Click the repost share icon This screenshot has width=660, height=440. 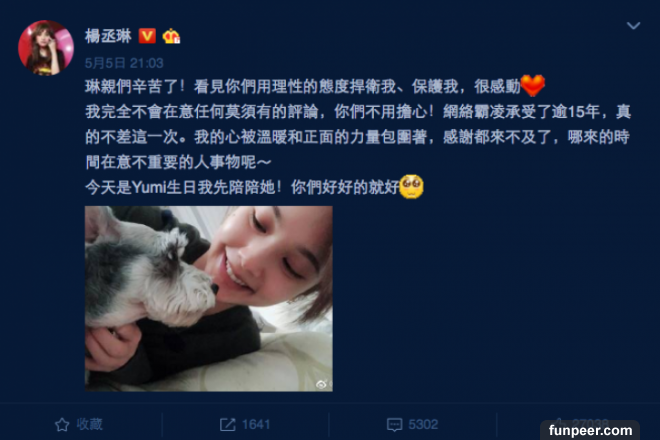coord(228,424)
